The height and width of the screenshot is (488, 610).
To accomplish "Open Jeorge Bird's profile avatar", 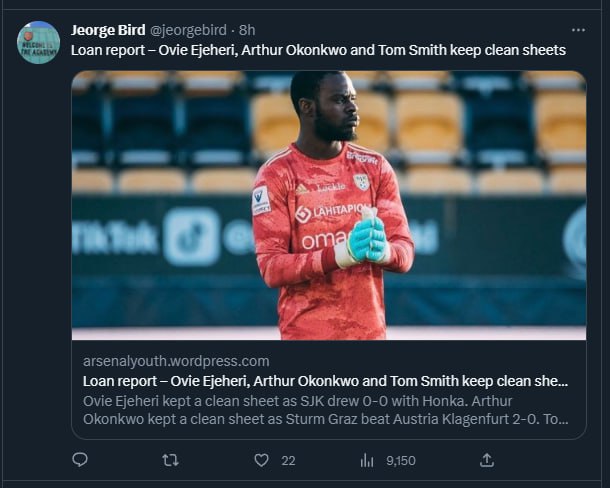I will click(38, 42).
